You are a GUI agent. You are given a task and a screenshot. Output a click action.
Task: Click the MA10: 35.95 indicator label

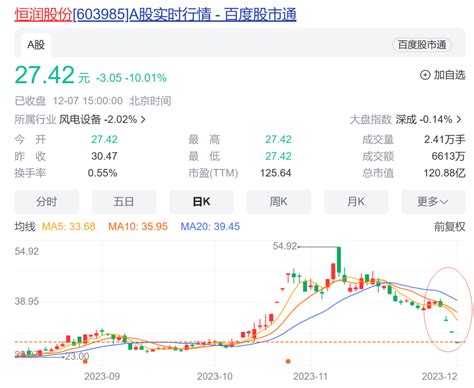pyautogui.click(x=138, y=227)
